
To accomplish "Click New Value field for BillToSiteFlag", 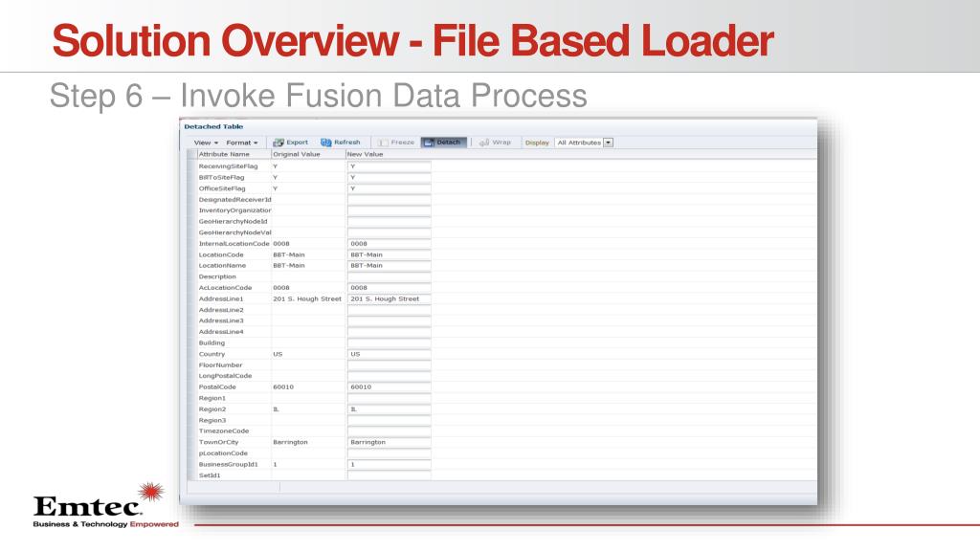I will coord(389,177).
